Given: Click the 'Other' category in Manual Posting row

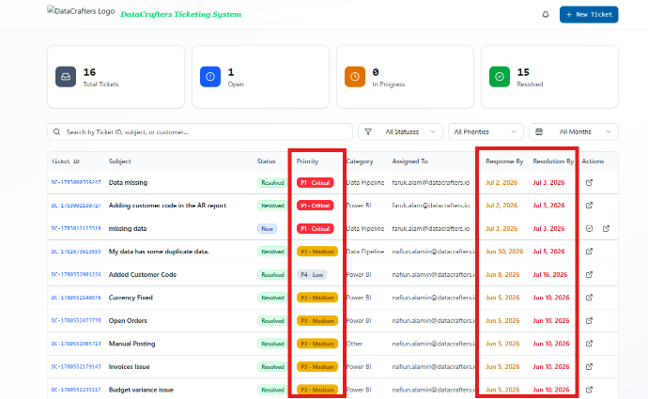Looking at the screenshot, I should [354, 344].
